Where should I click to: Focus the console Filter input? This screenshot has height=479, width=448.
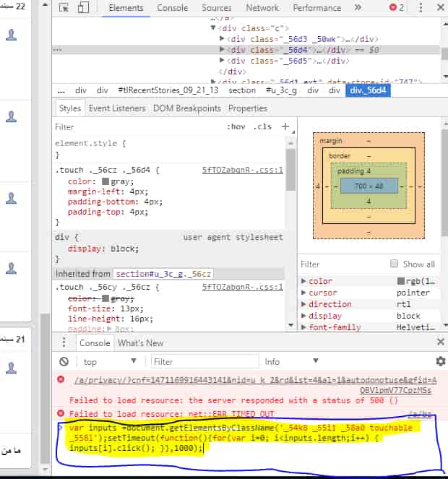click(x=204, y=362)
